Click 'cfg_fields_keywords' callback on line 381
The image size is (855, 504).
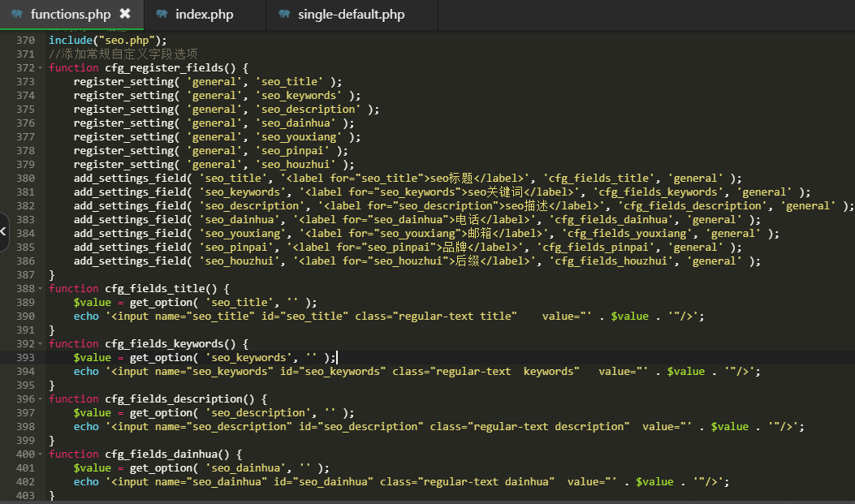(659, 192)
